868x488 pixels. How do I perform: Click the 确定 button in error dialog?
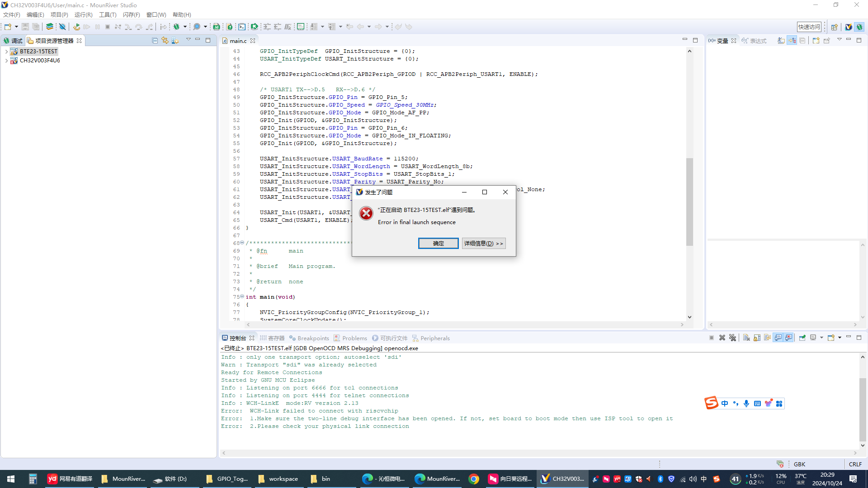439,244
